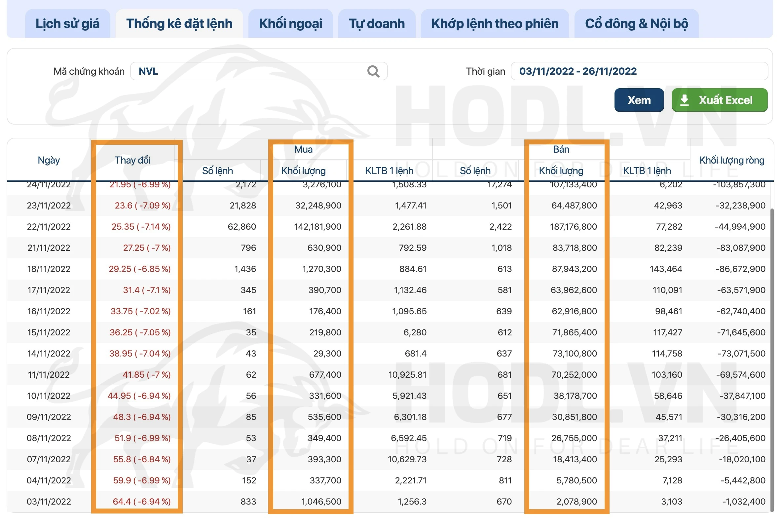Click the download icon on Xuất Excel
This screenshot has height=532, width=783.
point(684,100)
